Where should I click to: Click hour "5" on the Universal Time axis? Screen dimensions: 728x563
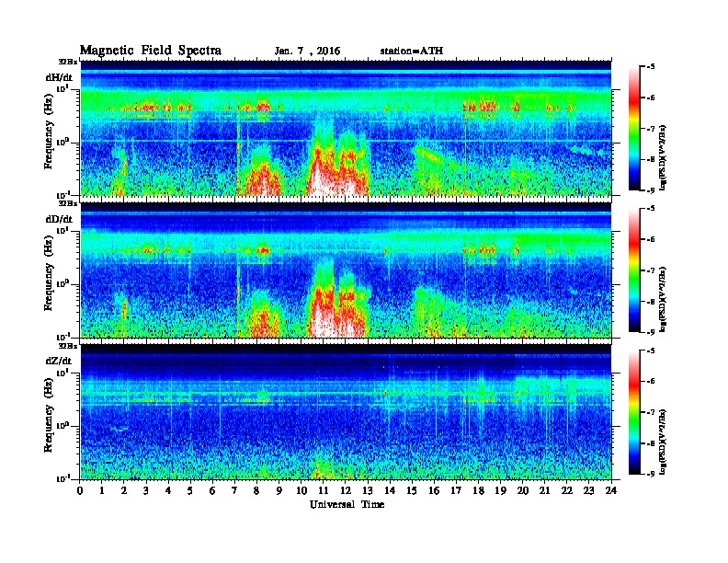click(x=190, y=490)
